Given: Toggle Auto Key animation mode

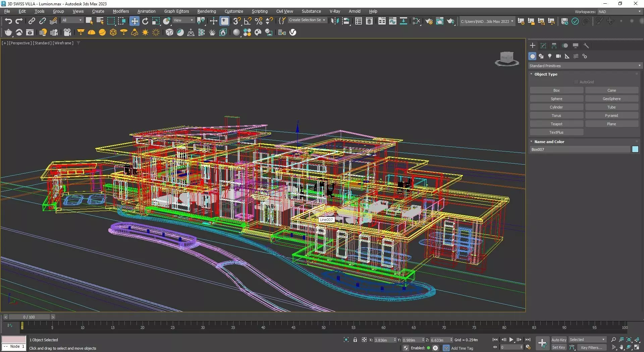Looking at the screenshot, I should [x=558, y=340].
